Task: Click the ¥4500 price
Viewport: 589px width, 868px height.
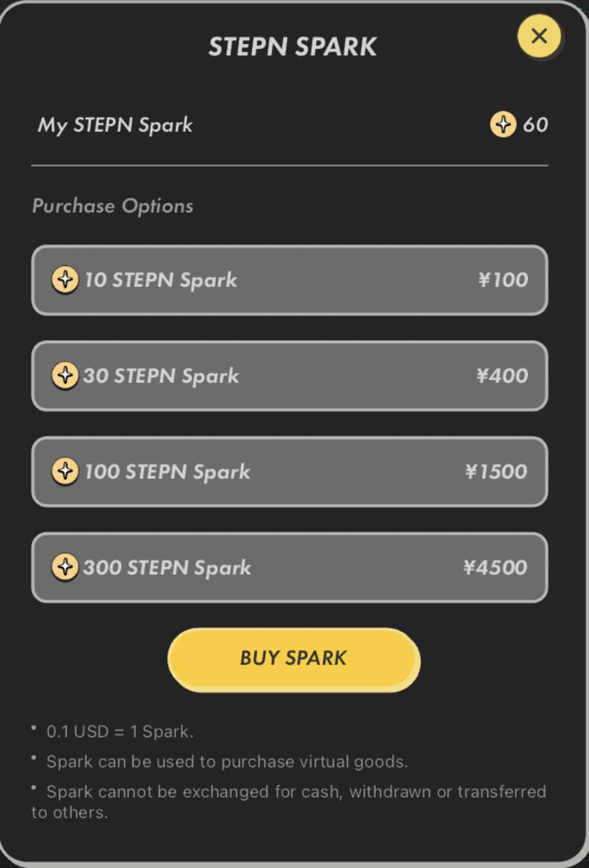Action: pos(495,567)
